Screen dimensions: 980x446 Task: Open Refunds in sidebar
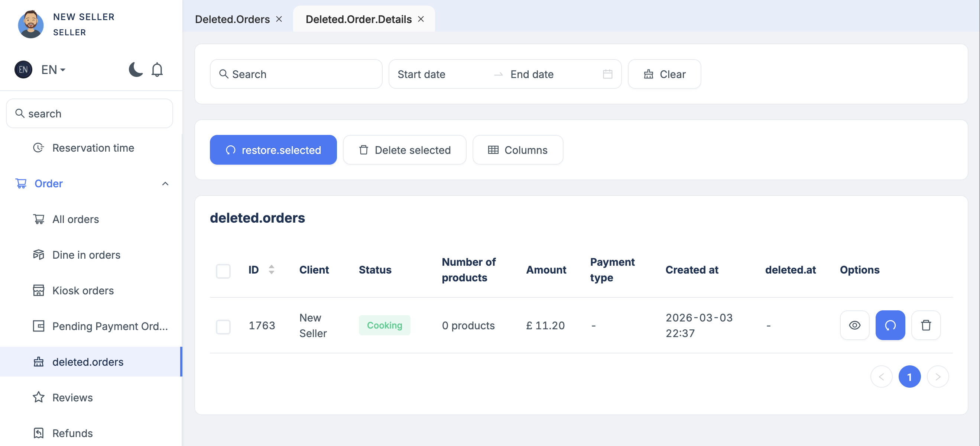pos(72,433)
